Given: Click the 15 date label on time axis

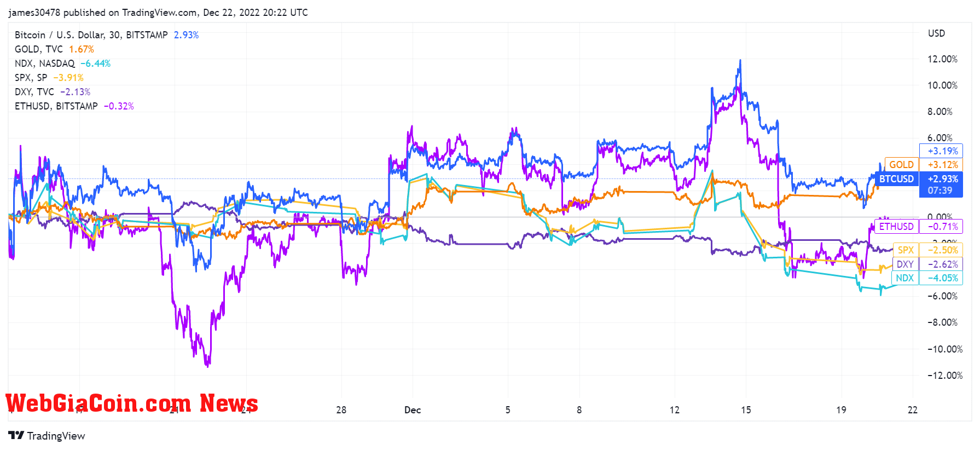Looking at the screenshot, I should [x=746, y=410].
